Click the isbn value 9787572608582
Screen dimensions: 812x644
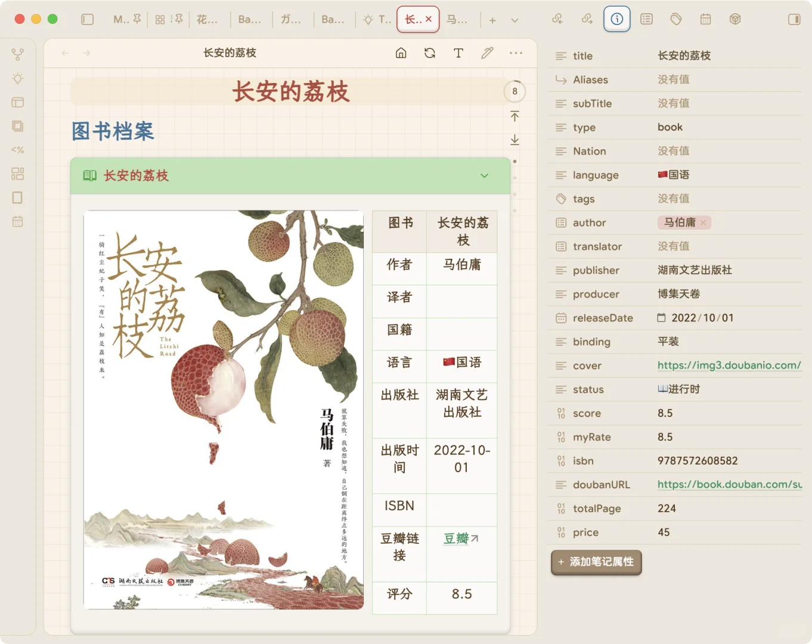(698, 461)
